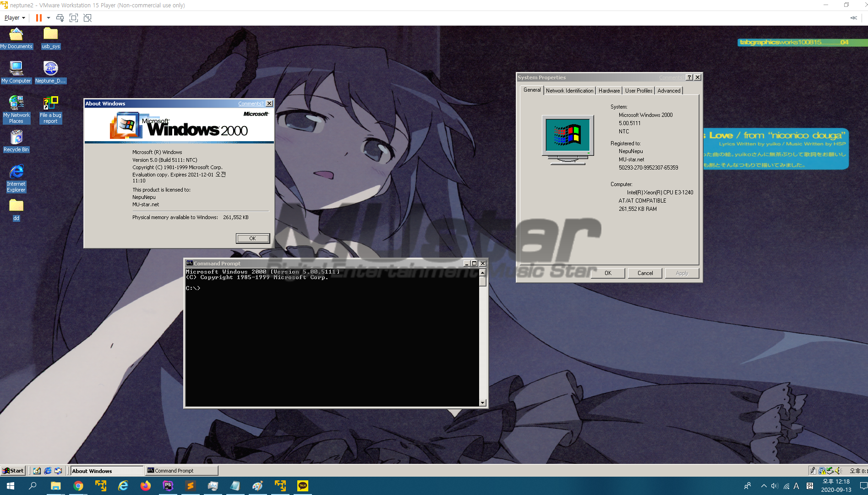The width and height of the screenshot is (868, 495).
Task: Open PhpStorm from host taskbar
Action: pos(168,486)
